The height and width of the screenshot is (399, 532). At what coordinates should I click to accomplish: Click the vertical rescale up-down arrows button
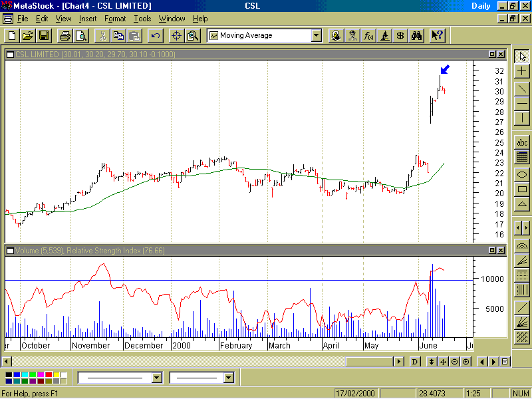tap(432, 362)
